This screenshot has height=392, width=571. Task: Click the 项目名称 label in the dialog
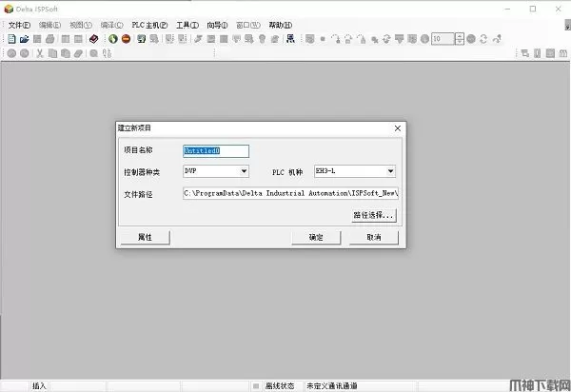(138, 150)
